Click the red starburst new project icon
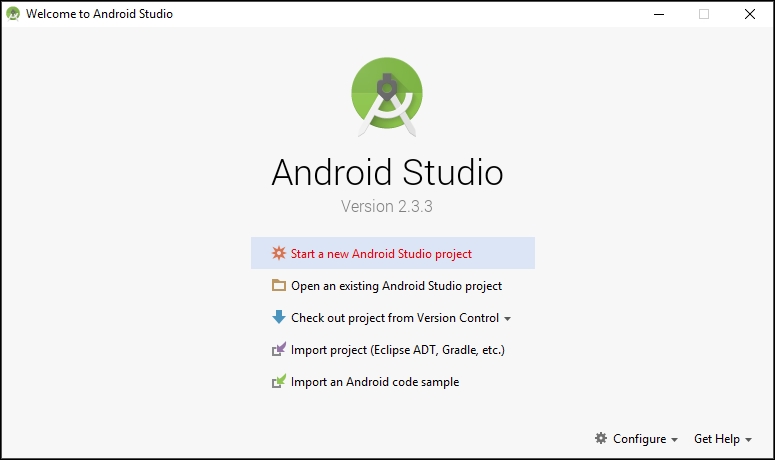The width and height of the screenshot is (775, 460). [x=279, y=253]
